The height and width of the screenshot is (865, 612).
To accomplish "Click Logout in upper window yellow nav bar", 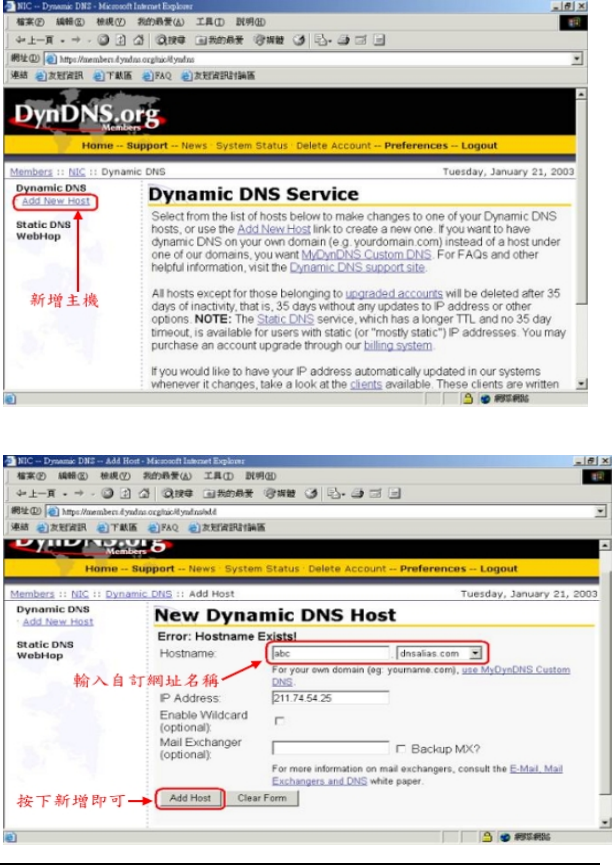I will click(479, 146).
